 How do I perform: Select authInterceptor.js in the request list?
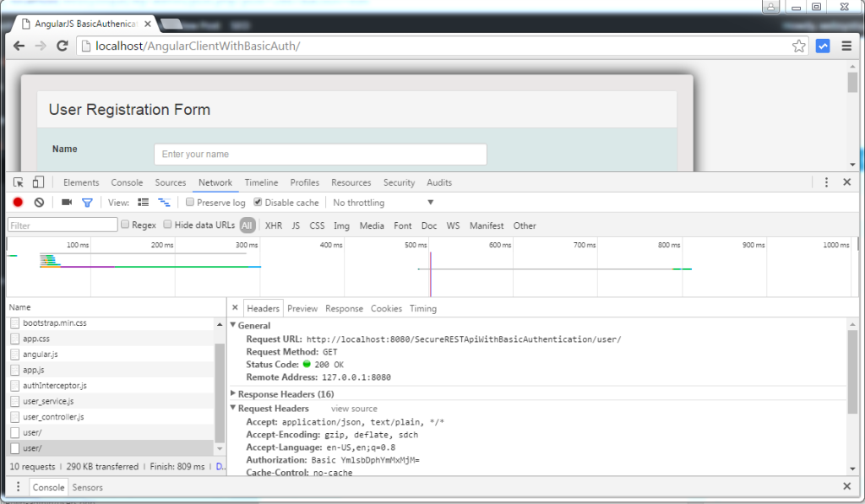[53, 385]
